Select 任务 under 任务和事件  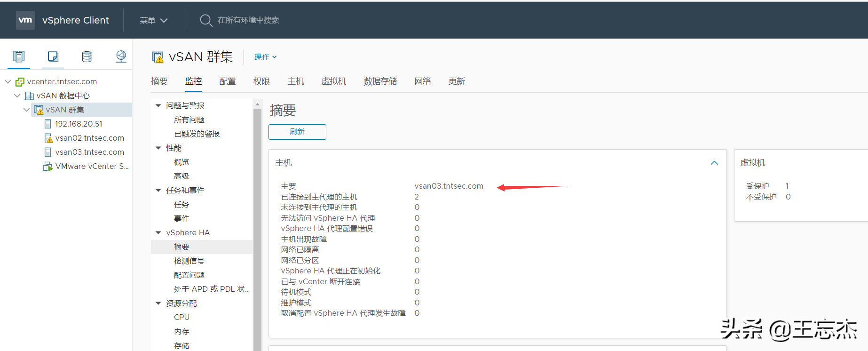[181, 204]
